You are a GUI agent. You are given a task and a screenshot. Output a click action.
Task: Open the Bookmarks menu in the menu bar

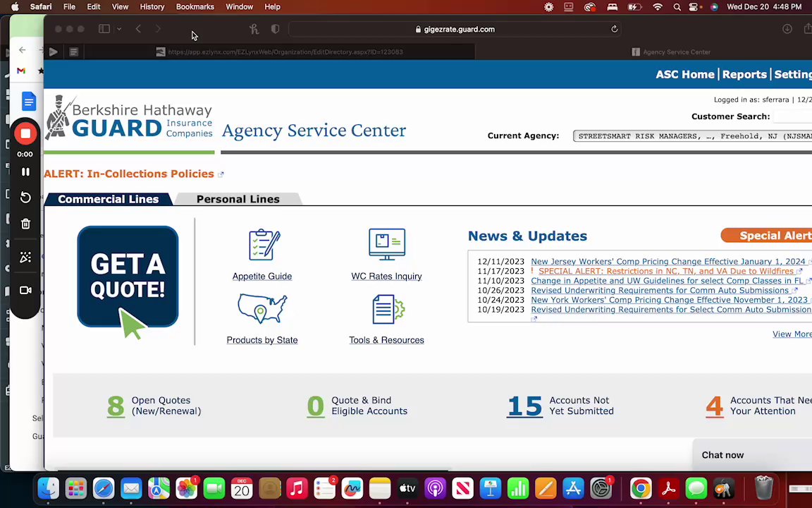pos(195,7)
